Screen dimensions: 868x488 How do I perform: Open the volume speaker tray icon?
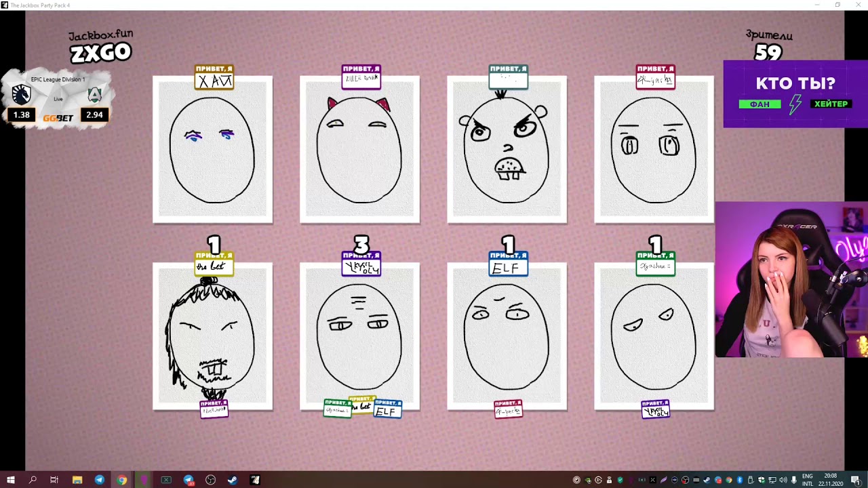[783, 480]
